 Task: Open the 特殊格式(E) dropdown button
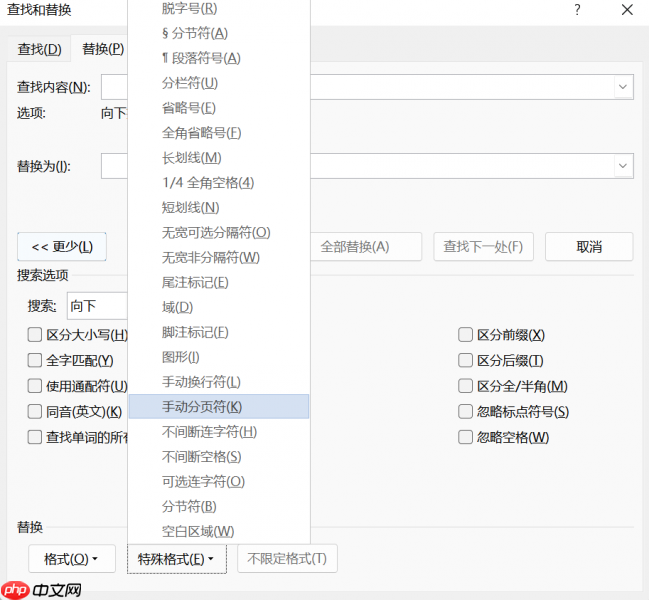click(177, 559)
